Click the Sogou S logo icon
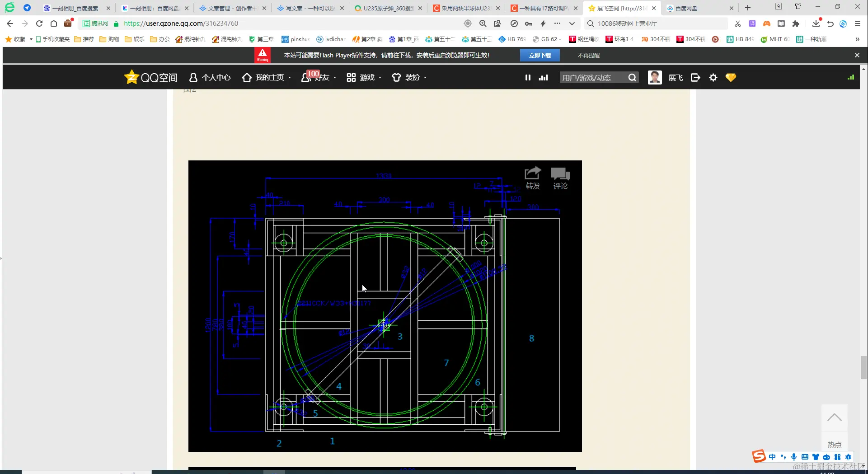 tap(759, 456)
